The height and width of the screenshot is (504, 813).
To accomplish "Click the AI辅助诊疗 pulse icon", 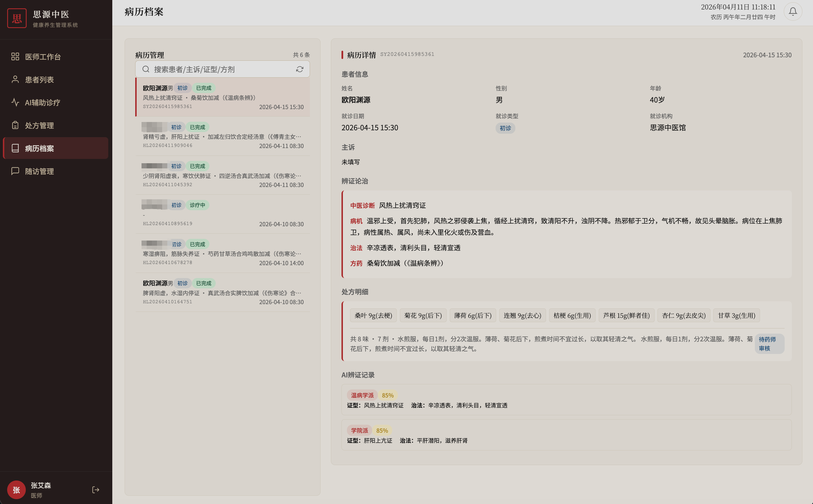I will click(x=15, y=102).
